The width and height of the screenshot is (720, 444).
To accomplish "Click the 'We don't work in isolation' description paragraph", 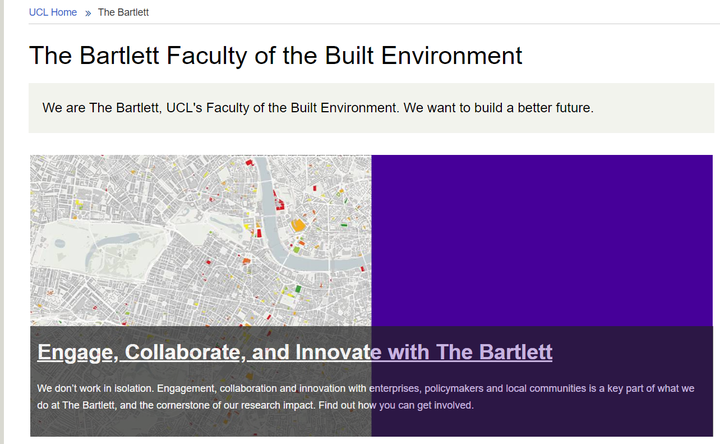I will [366, 396].
